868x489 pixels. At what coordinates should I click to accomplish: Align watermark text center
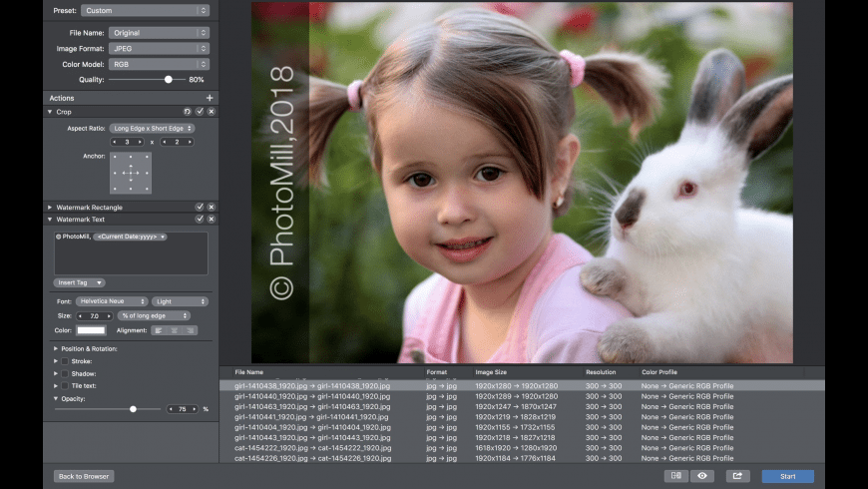coord(175,330)
